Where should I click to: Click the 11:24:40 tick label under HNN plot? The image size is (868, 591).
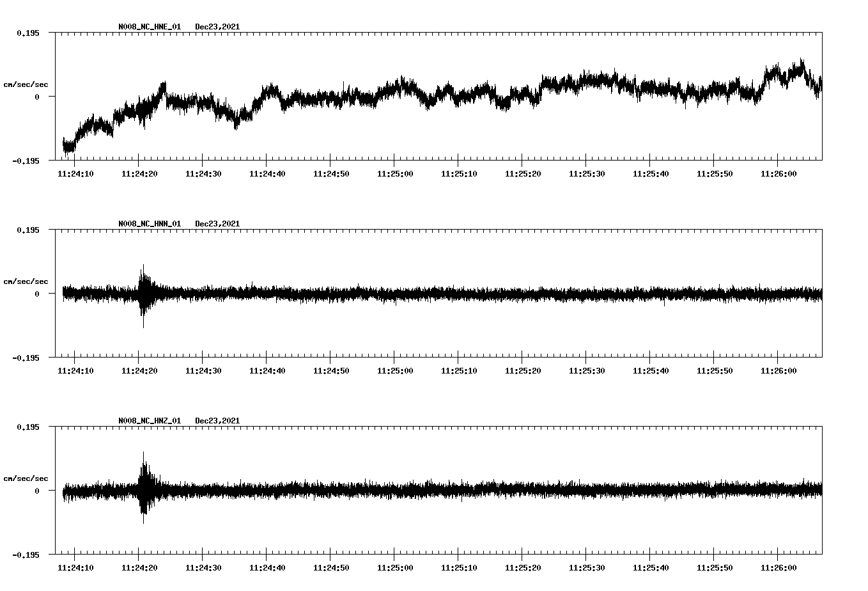click(x=267, y=370)
